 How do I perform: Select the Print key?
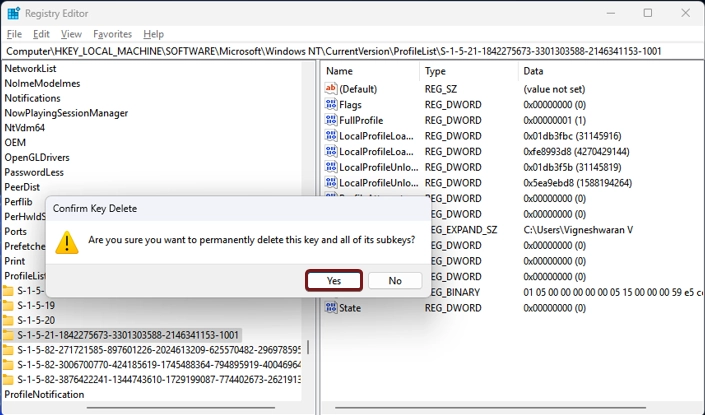[15, 262]
